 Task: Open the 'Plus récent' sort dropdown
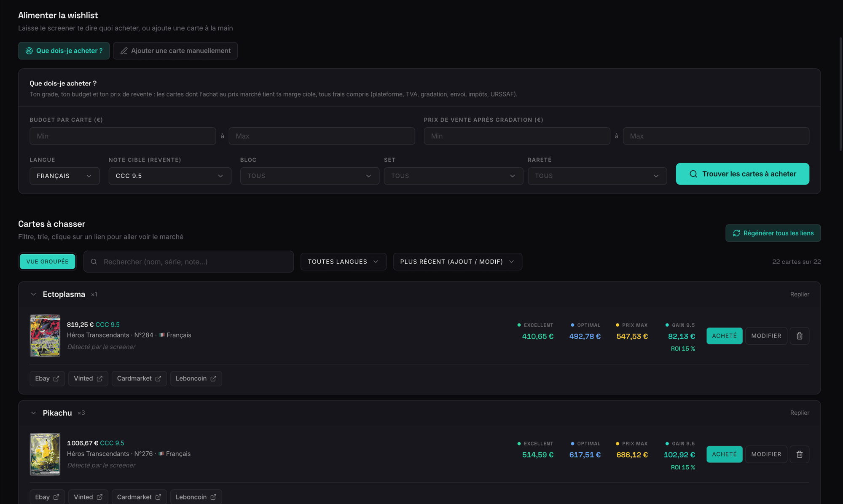(x=457, y=262)
